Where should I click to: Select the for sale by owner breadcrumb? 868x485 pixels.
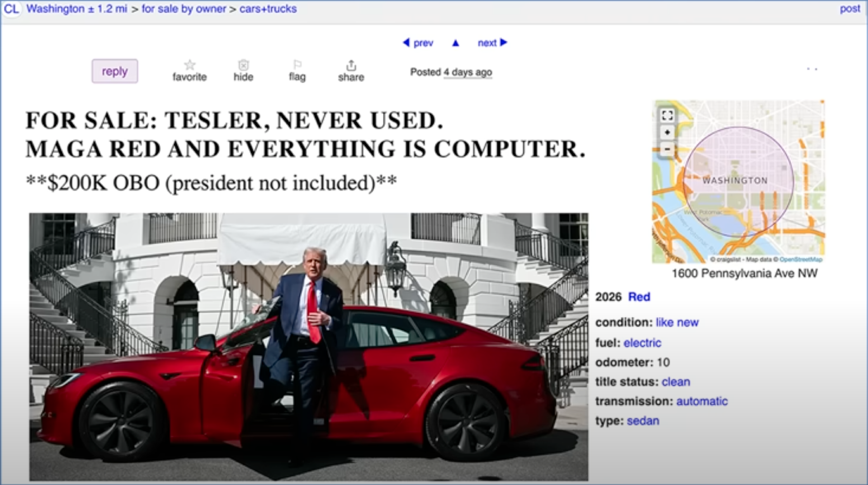point(184,9)
